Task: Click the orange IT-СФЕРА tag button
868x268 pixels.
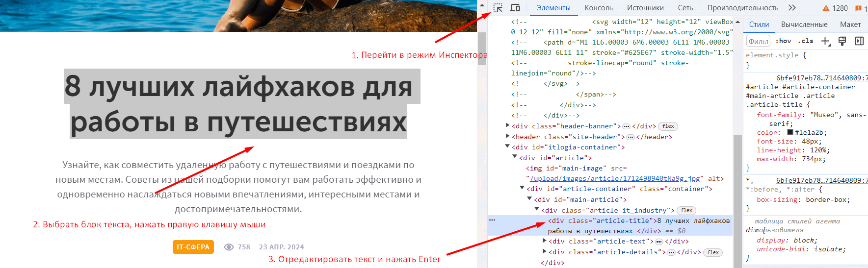Action: tap(193, 247)
